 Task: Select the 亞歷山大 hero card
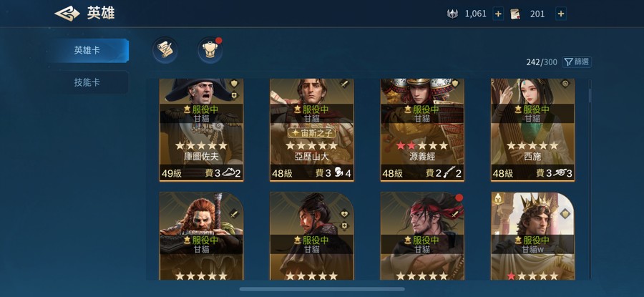312,130
